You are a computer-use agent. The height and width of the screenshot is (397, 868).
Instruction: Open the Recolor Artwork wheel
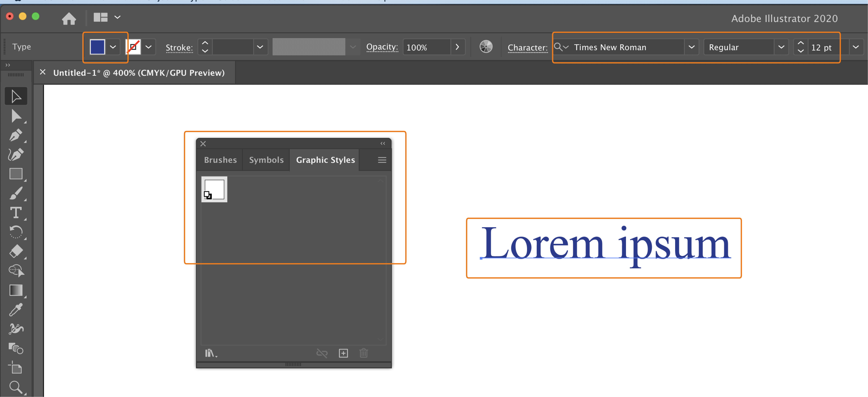(486, 47)
